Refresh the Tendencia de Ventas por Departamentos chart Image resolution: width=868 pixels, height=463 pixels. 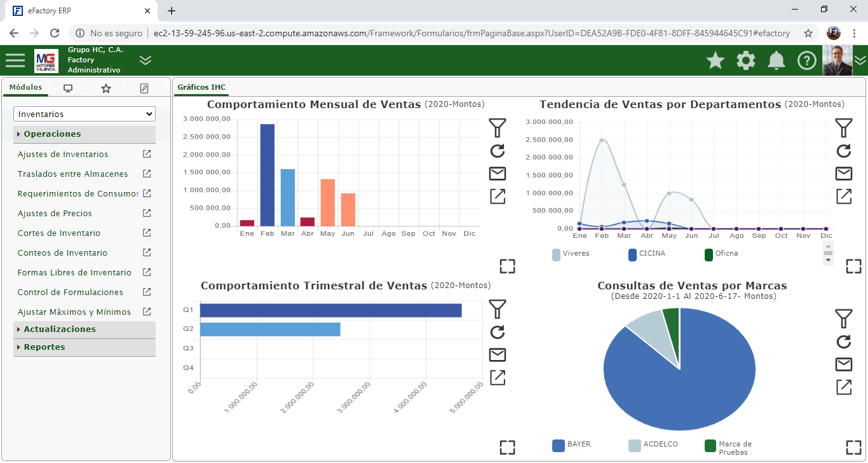pyautogui.click(x=844, y=151)
